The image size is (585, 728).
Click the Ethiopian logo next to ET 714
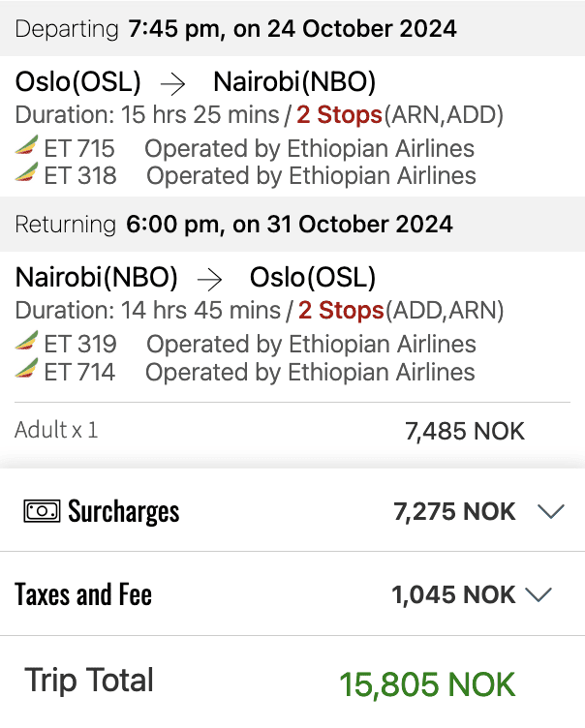[27, 371]
